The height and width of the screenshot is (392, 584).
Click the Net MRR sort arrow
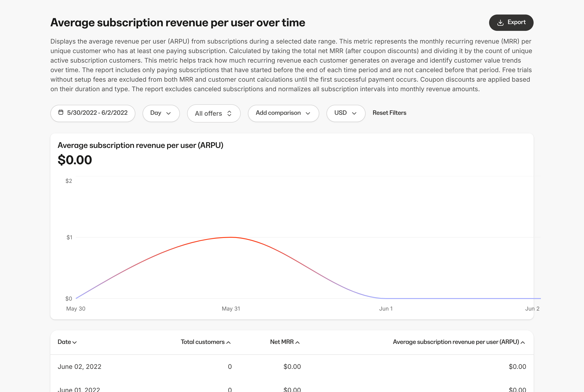click(297, 343)
